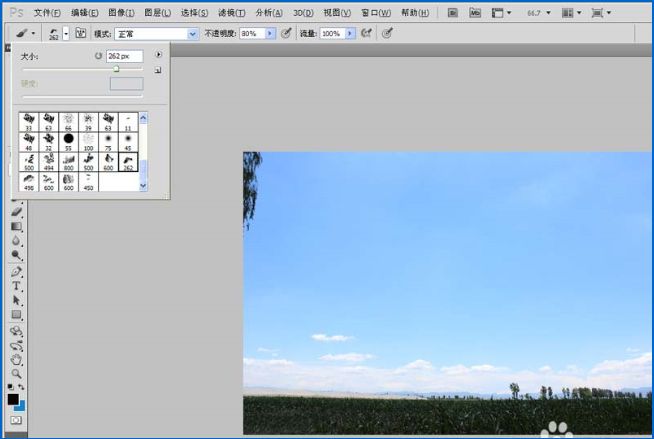Screen dimensions: 654x439
Task: Toggle tablet pressure for opacity button
Action: (x=287, y=33)
